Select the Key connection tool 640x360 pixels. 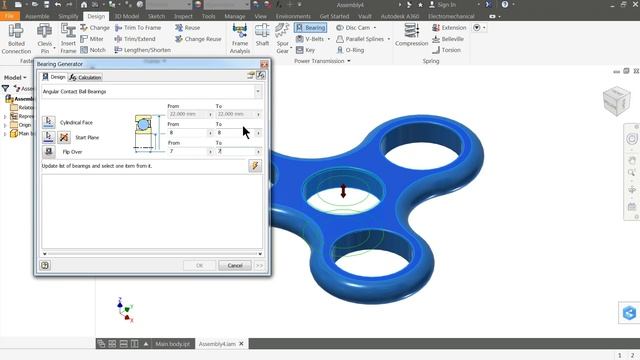click(x=305, y=50)
